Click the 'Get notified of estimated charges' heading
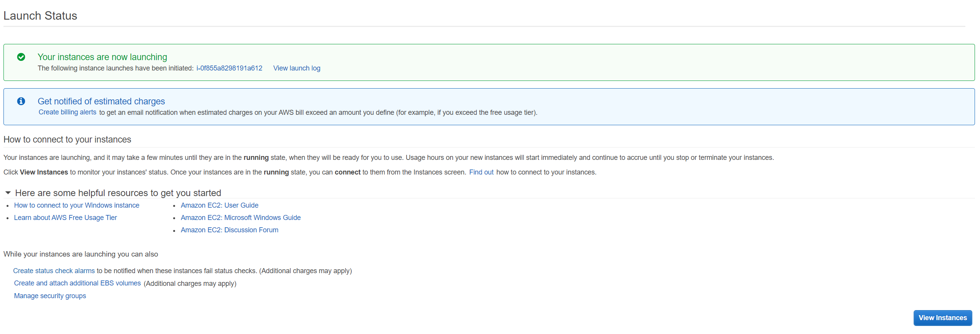 pos(101,101)
